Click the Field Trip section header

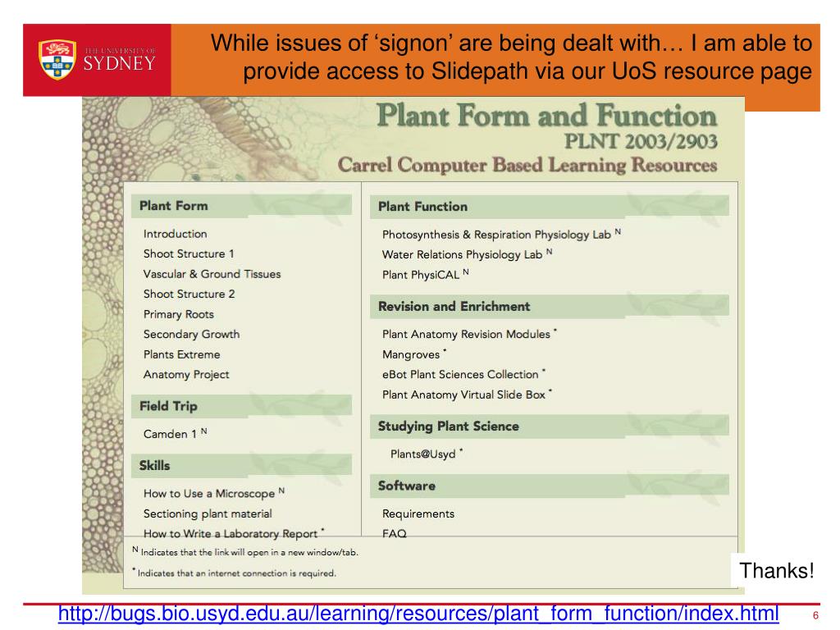(242, 406)
